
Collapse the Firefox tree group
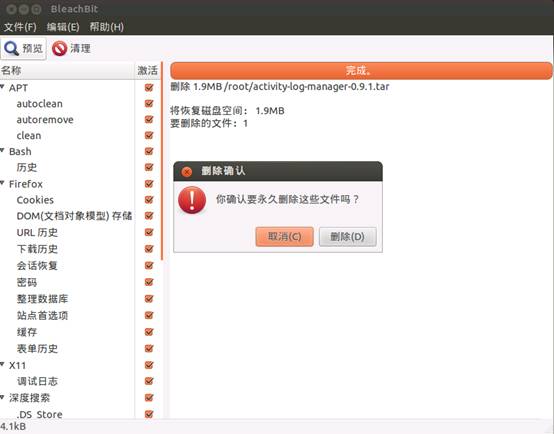2,183
